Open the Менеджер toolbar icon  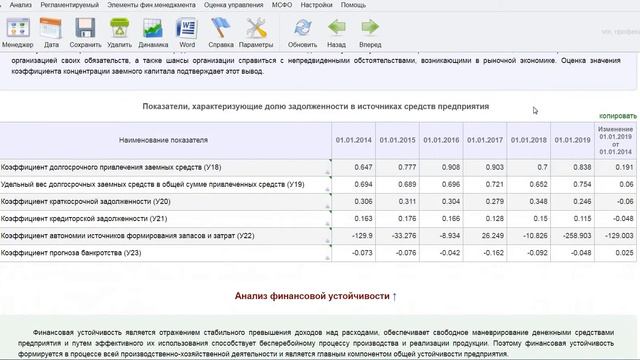18,28
